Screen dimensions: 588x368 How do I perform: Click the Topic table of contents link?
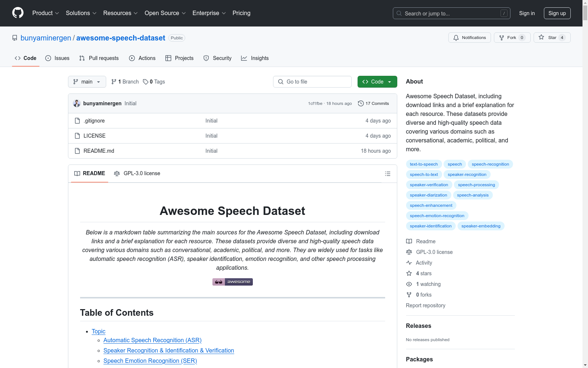coord(98,332)
